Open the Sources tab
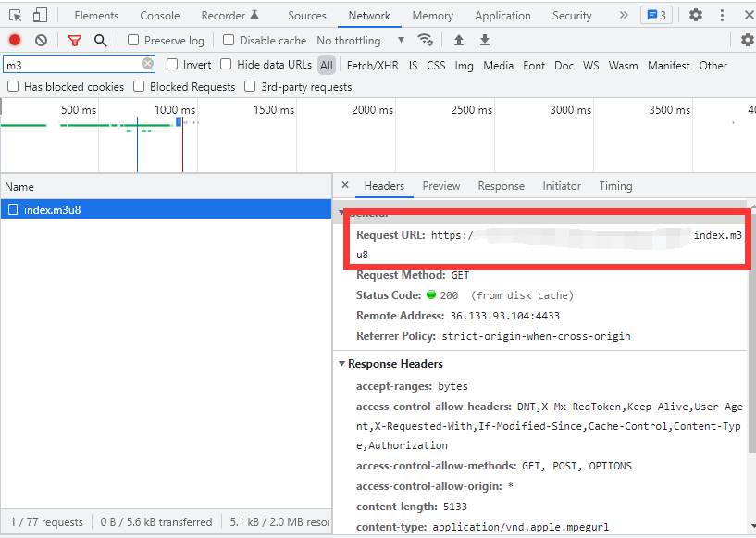Viewport: 756px width, 538px height. [307, 16]
